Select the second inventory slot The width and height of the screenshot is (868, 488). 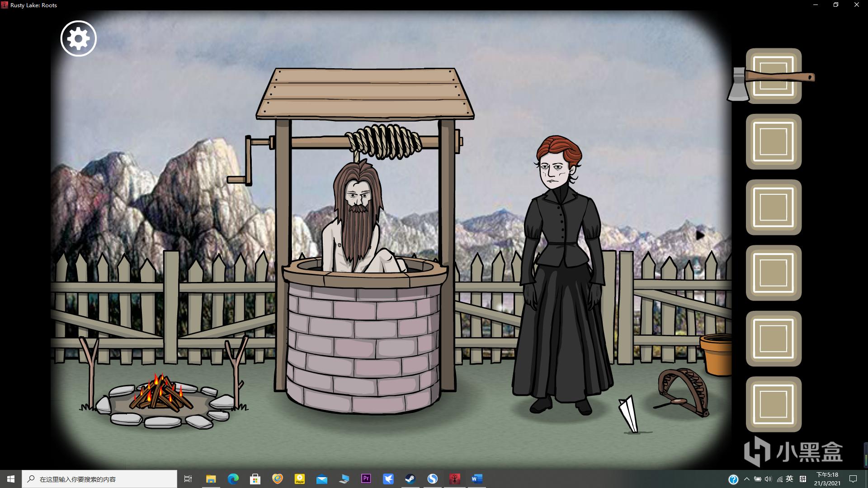[773, 142]
